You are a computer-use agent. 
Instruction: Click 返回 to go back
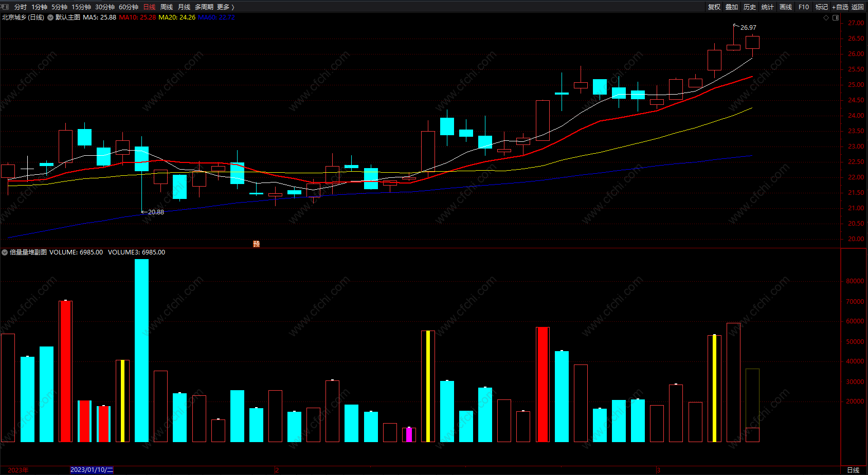[x=858, y=7]
